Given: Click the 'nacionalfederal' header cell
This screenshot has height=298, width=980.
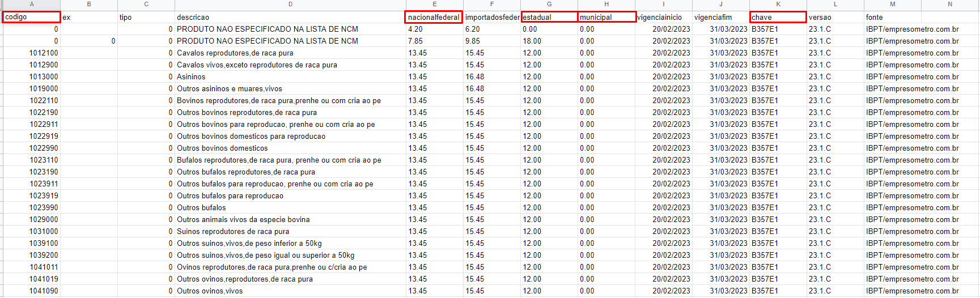Looking at the screenshot, I should 434,17.
